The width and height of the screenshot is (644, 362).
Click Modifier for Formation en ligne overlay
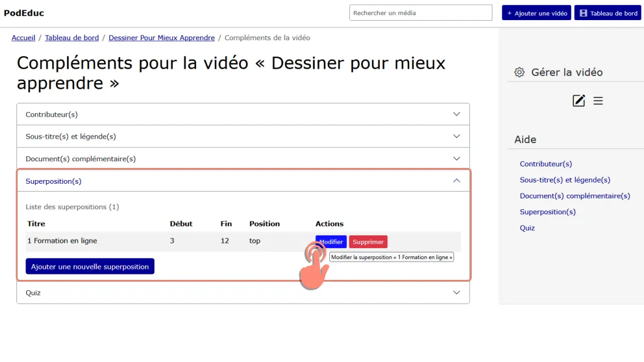coord(331,242)
